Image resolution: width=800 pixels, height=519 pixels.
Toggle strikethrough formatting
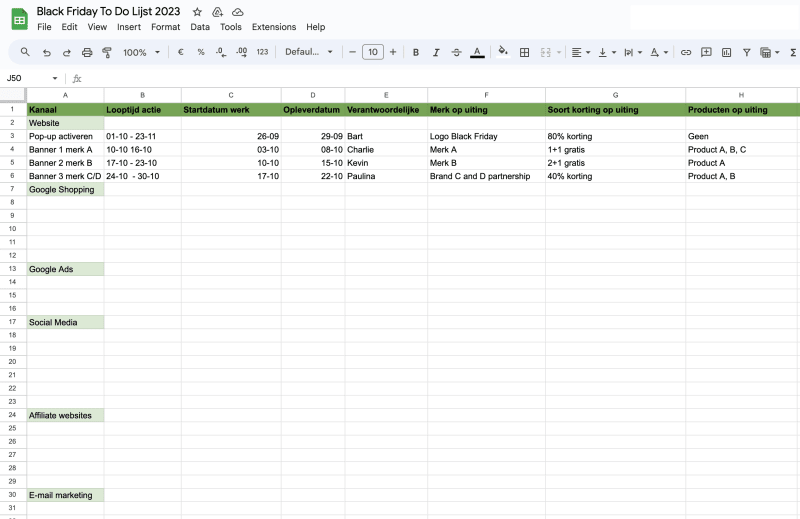point(457,52)
